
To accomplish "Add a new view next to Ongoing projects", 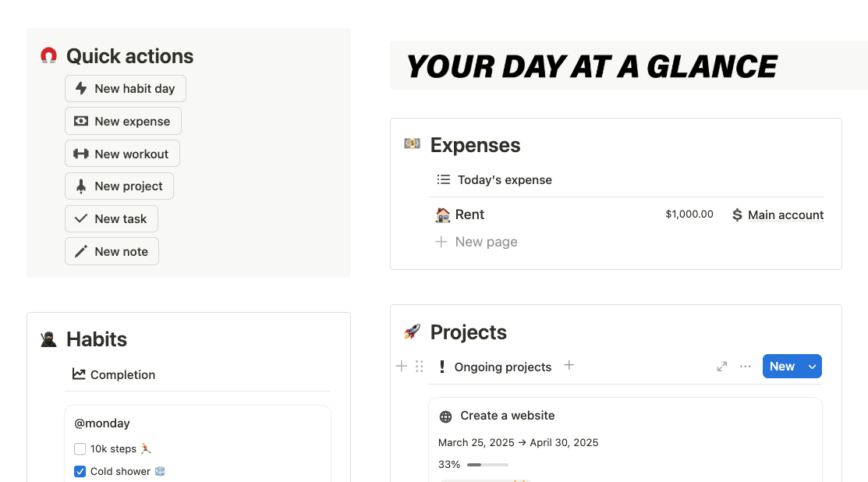I will [x=569, y=365].
